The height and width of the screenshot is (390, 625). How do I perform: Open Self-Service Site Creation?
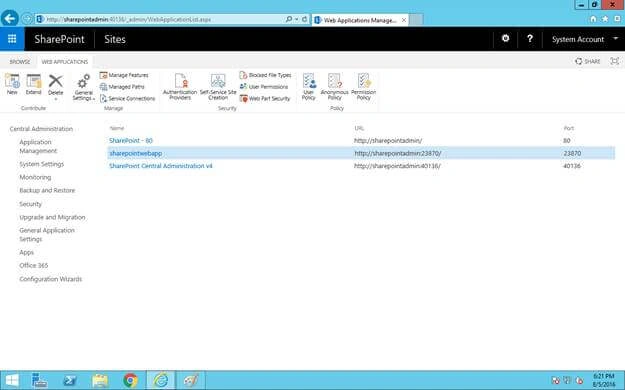(218, 87)
